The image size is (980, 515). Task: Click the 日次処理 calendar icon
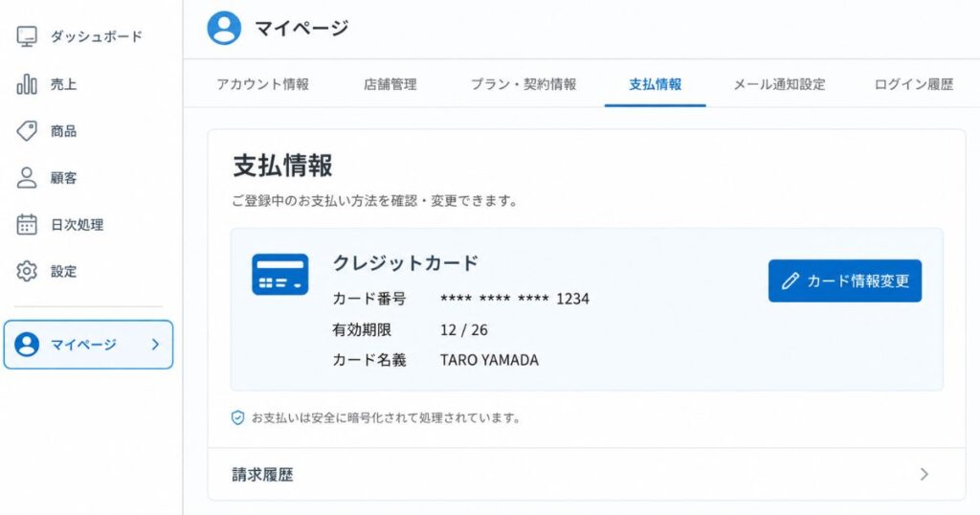coord(27,224)
